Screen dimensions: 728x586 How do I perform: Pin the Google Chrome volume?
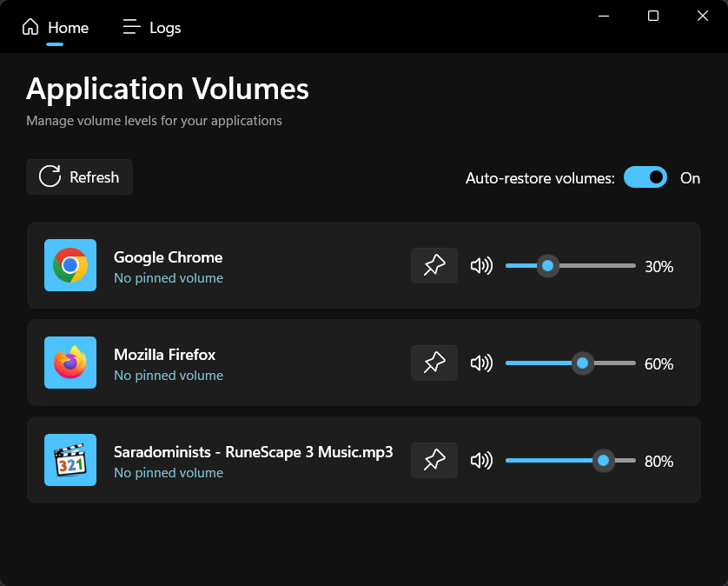pos(434,266)
